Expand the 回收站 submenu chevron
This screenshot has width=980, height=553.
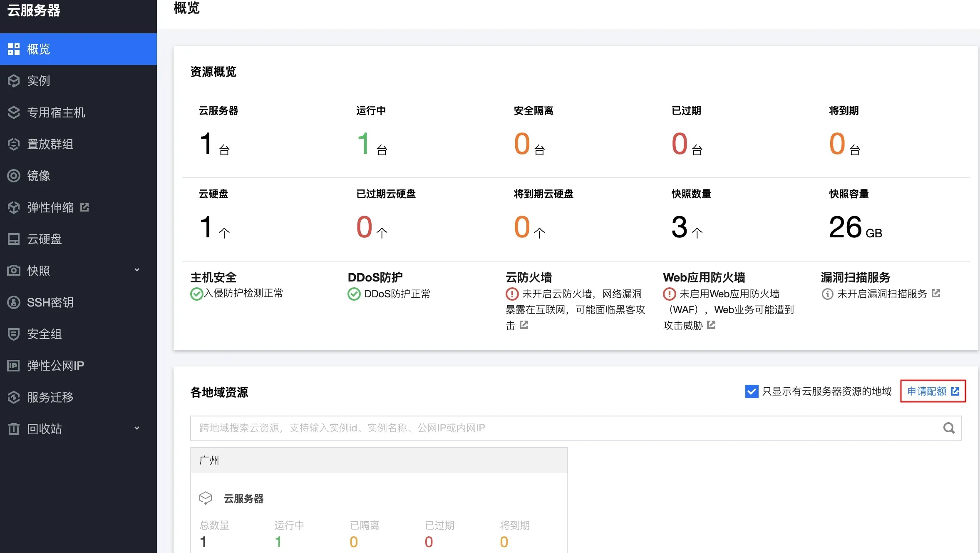[x=137, y=428]
